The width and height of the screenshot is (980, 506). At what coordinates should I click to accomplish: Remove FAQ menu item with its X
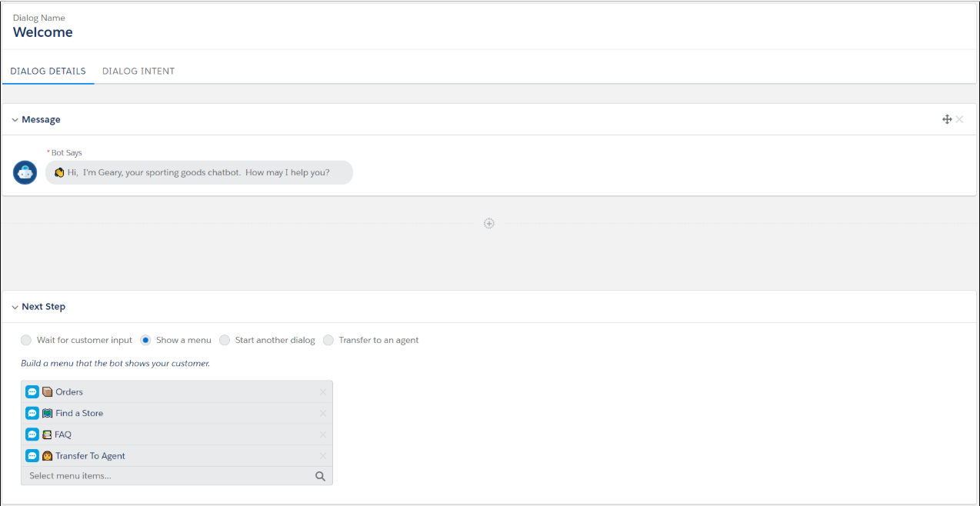(x=323, y=434)
